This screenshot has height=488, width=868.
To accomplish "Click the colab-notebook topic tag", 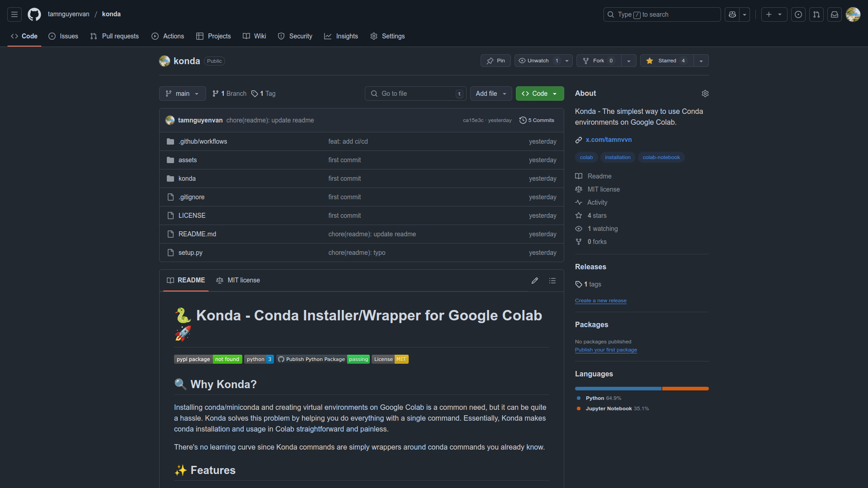I will click(661, 157).
